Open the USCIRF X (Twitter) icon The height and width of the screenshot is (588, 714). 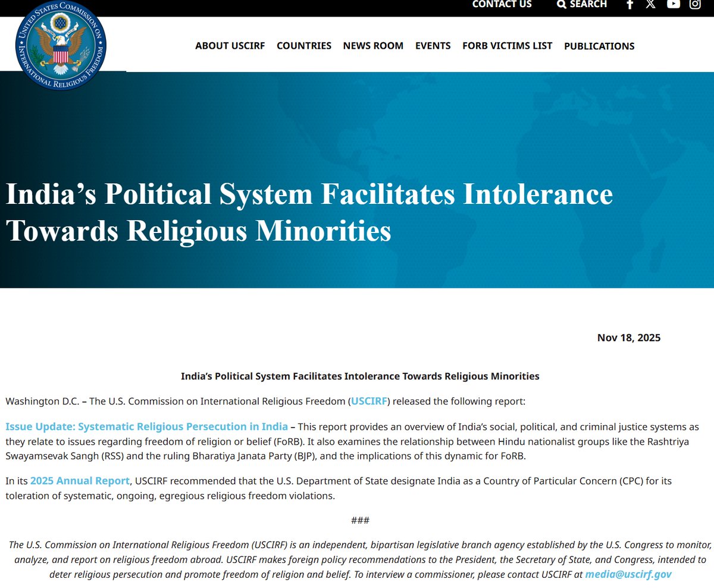(x=651, y=5)
